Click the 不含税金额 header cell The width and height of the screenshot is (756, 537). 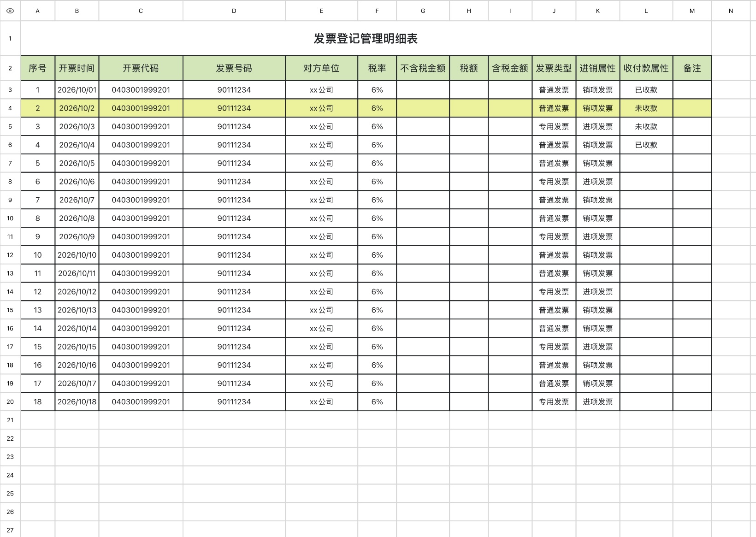423,68
